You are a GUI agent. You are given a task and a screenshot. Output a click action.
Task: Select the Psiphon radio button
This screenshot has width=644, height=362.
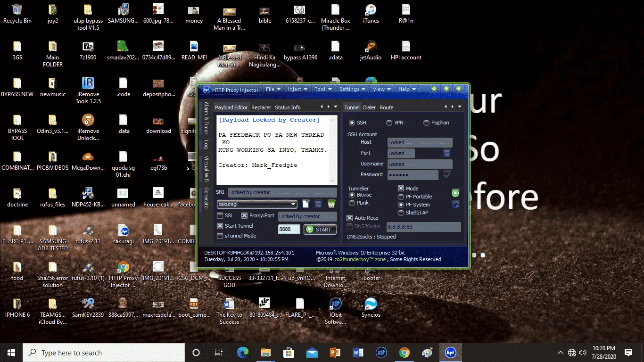pyautogui.click(x=426, y=123)
